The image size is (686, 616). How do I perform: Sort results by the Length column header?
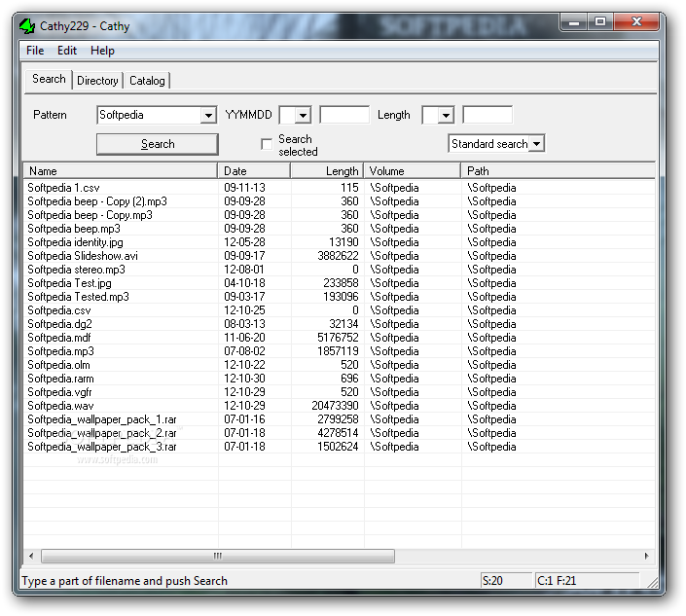(327, 171)
